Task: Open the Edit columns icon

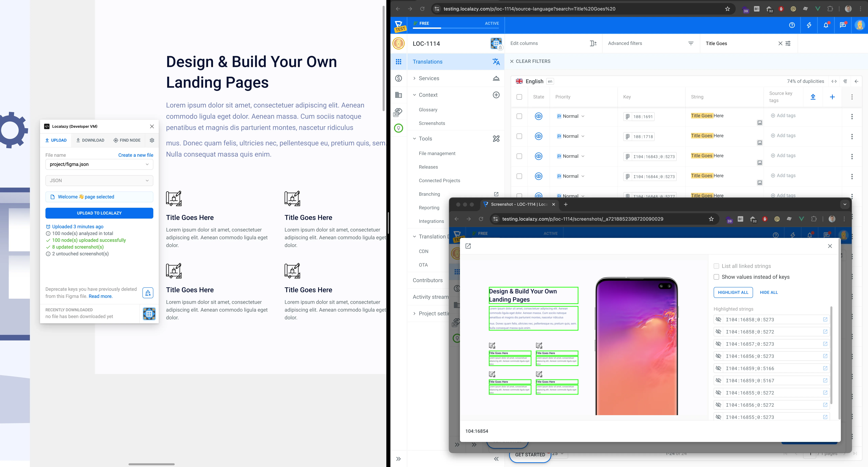Action: click(x=593, y=43)
